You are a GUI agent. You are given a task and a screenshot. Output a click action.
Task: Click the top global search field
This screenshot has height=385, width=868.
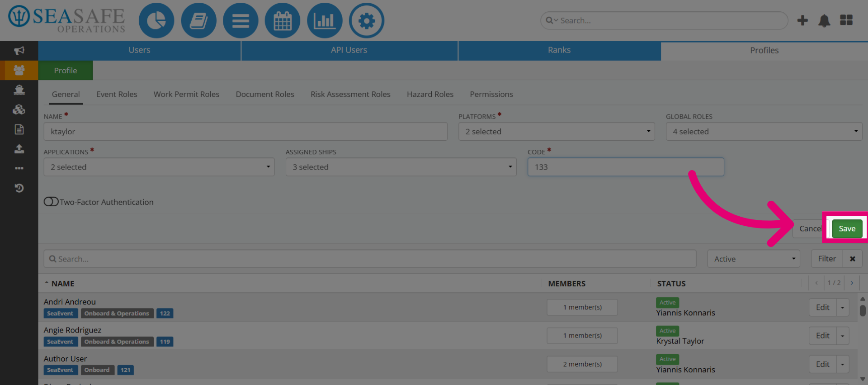[664, 20]
